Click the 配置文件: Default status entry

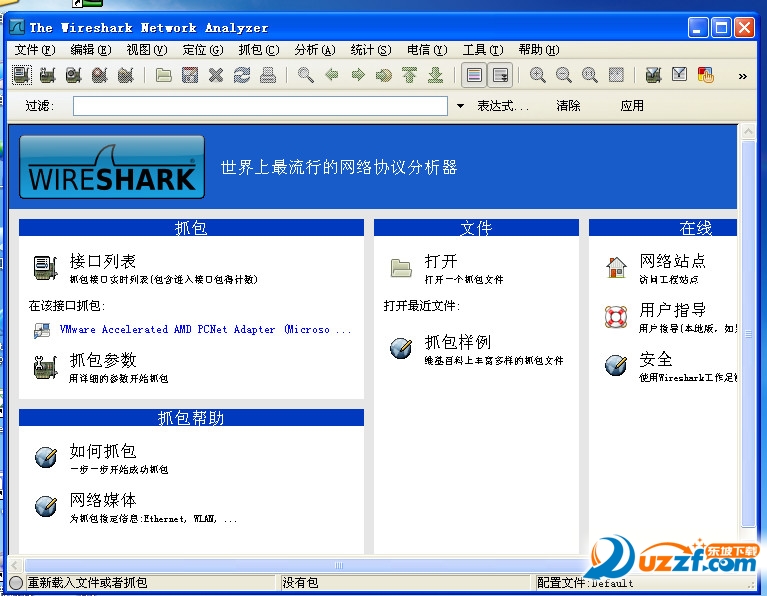pyautogui.click(x=585, y=583)
